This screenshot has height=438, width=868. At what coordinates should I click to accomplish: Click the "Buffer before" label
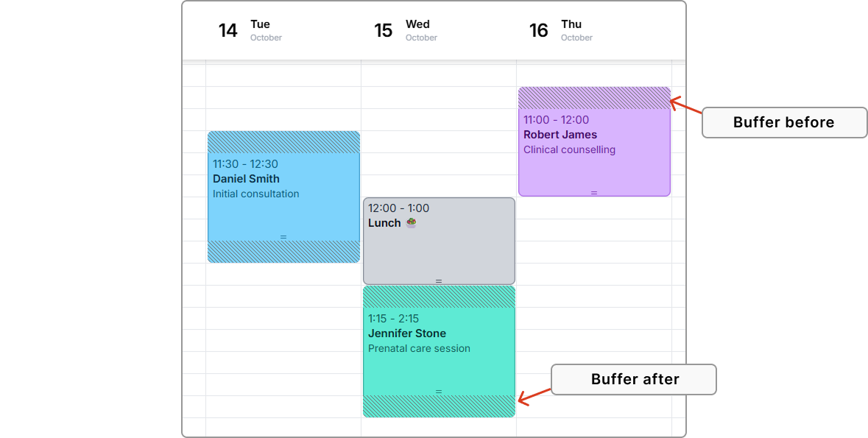click(x=783, y=122)
